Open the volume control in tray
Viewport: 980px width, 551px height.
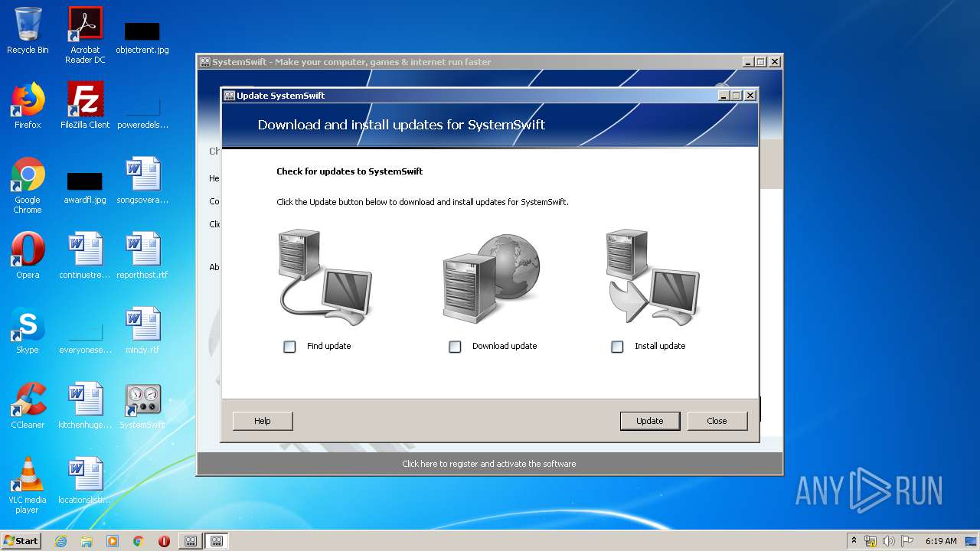point(889,541)
